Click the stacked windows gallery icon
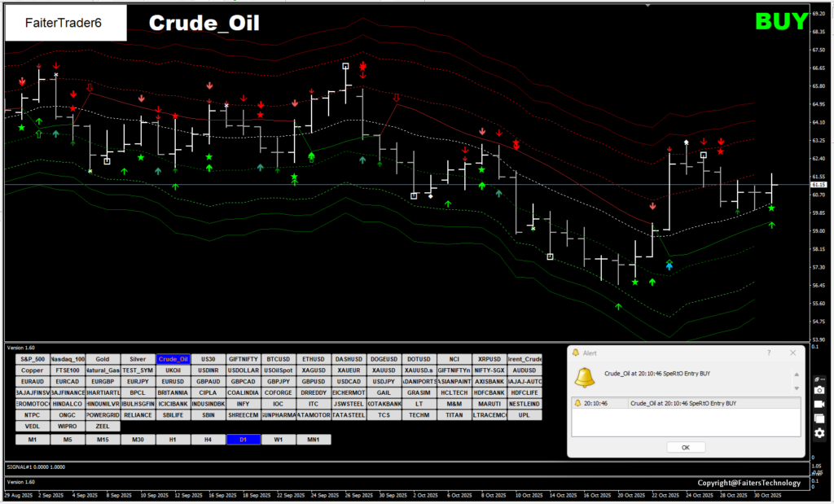 (x=819, y=419)
